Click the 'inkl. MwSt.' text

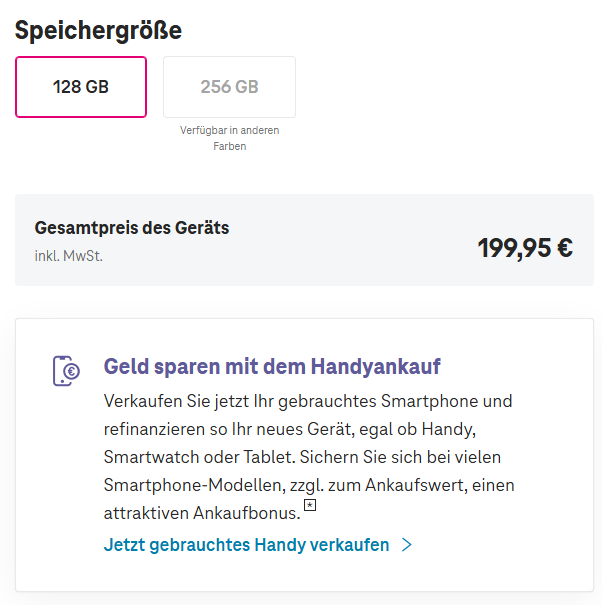click(x=68, y=255)
